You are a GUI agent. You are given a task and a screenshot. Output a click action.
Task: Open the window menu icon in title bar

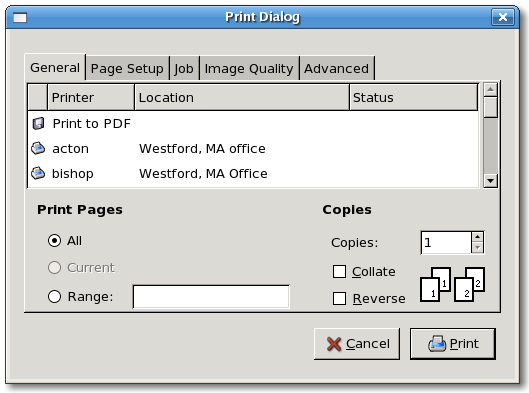click(x=20, y=17)
